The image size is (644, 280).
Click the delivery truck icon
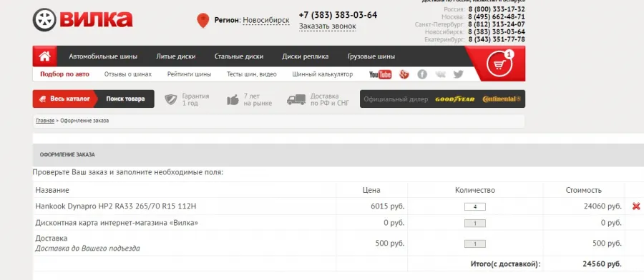pyautogui.click(x=296, y=99)
